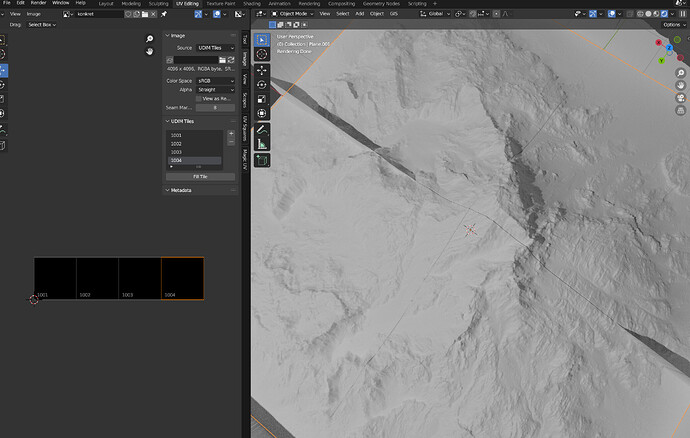690x438 pixels.
Task: Click the Fill Tile button
Action: [x=200, y=177]
